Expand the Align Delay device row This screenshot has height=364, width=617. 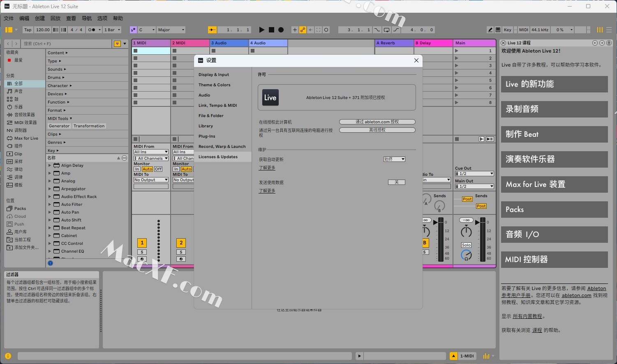pyautogui.click(x=50, y=165)
